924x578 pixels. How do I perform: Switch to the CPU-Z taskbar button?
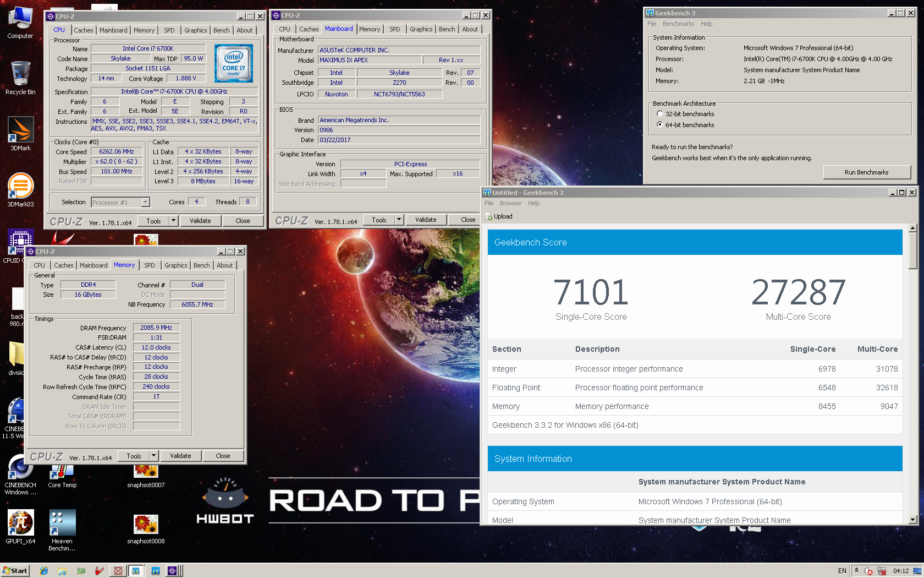173,571
